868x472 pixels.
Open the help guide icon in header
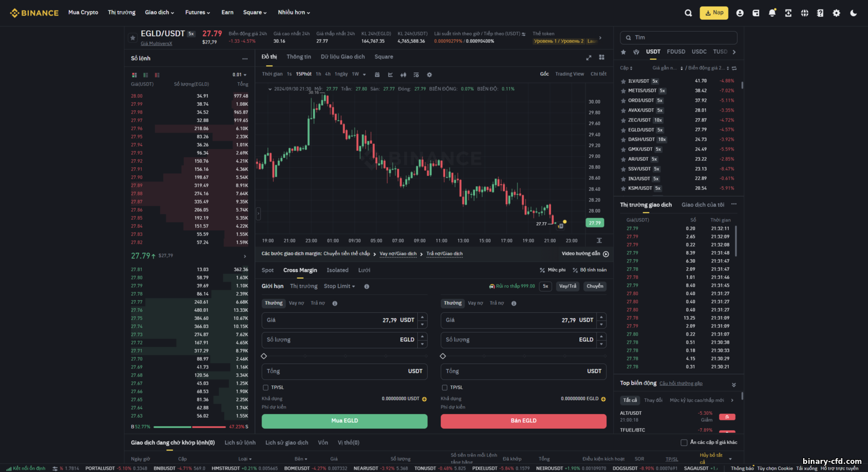(x=820, y=13)
